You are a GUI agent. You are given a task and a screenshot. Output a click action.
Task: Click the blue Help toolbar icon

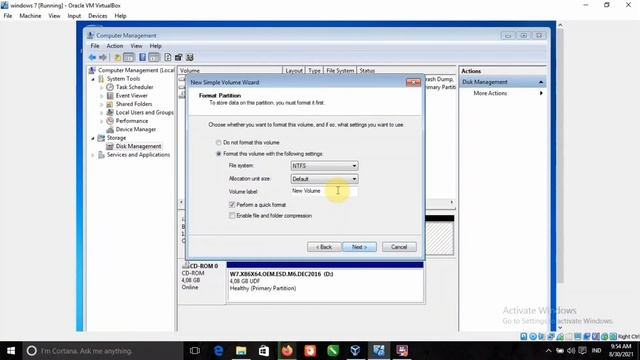pyautogui.click(x=142, y=58)
